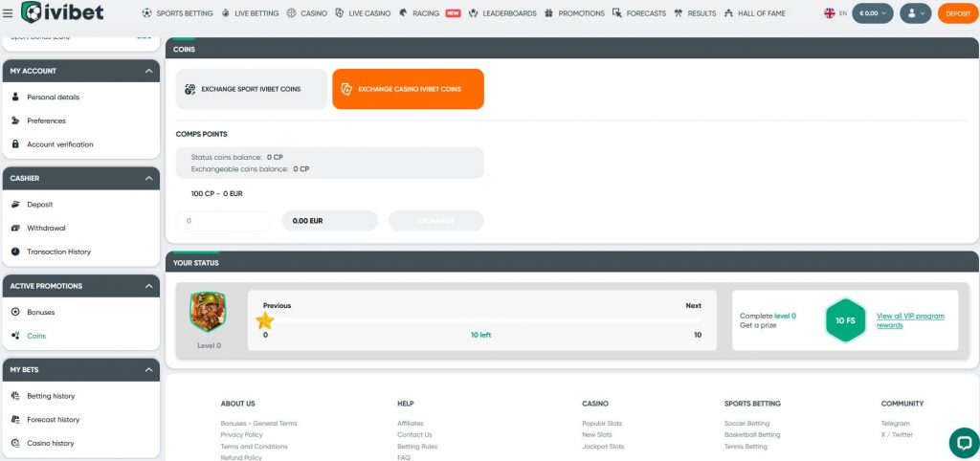Open the EN language selector
Image resolution: width=980 pixels, height=461 pixels.
point(835,13)
